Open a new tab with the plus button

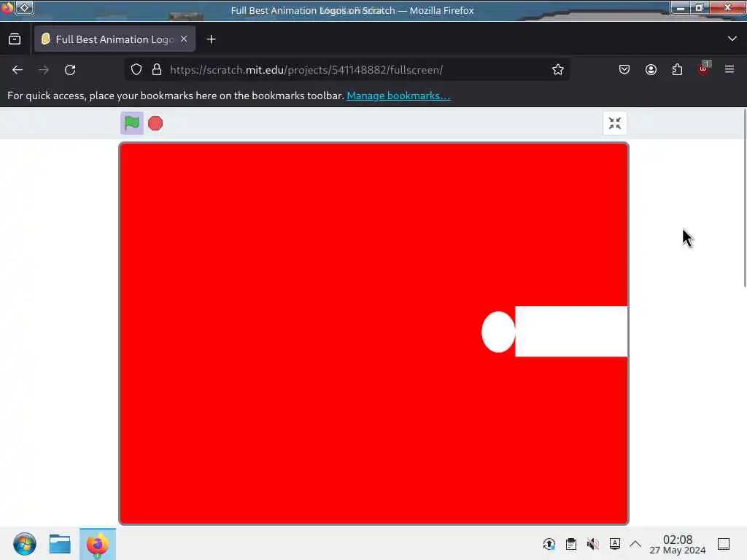211,39
